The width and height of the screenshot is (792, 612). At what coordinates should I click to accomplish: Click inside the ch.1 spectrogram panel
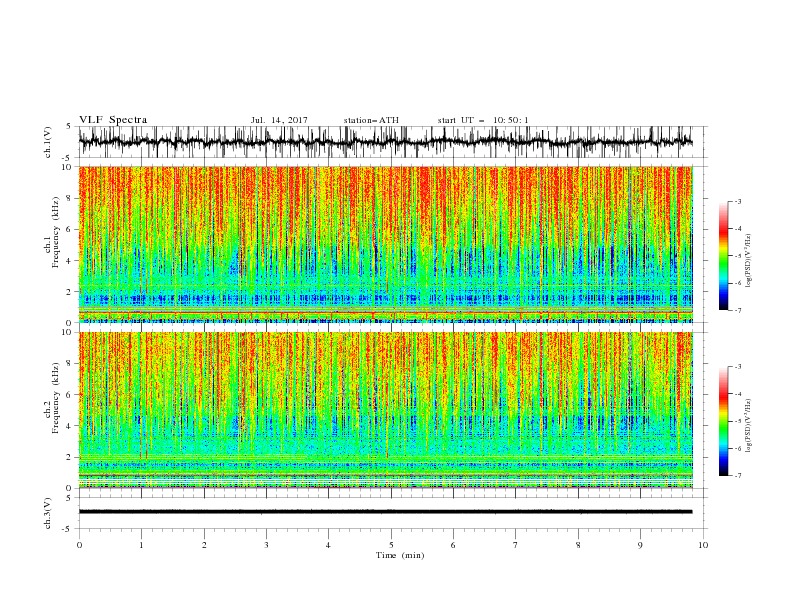tap(386, 244)
